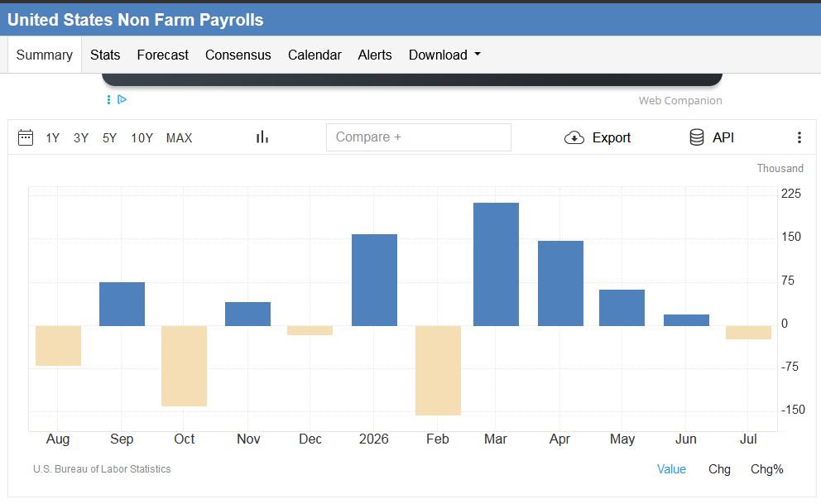Click the Sep blue bar

click(x=122, y=304)
